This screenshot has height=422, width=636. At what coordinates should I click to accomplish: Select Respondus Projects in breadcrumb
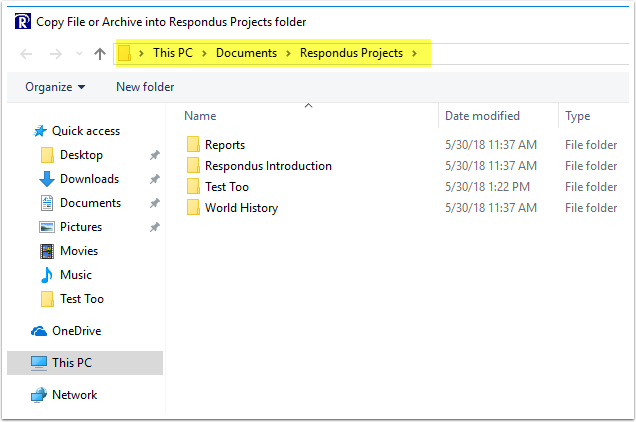coord(351,53)
